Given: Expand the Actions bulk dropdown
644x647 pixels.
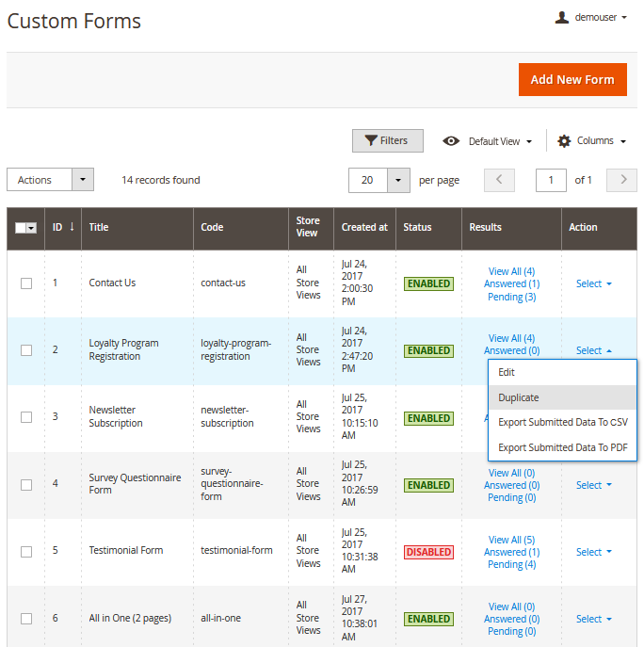Looking at the screenshot, I should click(x=83, y=180).
